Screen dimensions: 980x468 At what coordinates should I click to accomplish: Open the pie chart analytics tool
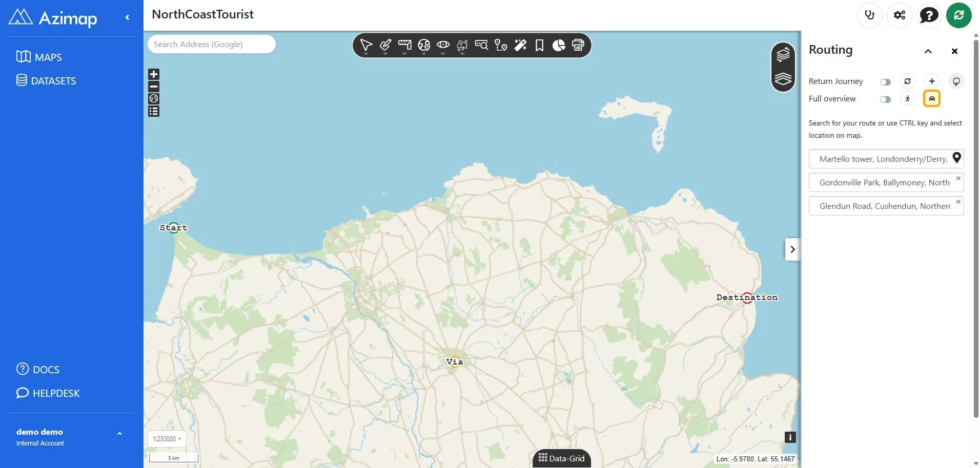click(x=559, y=46)
